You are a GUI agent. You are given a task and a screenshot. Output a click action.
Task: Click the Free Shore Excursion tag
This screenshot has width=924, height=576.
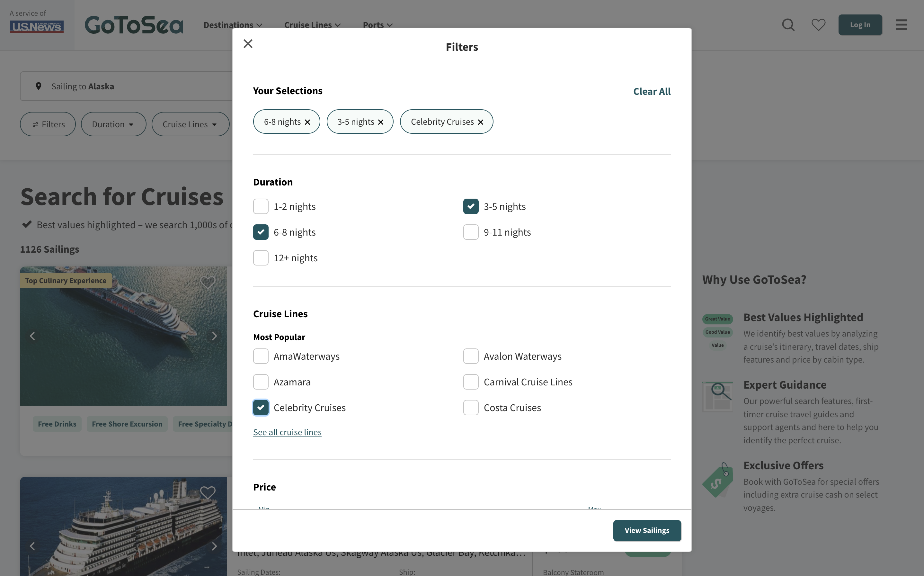127,424
